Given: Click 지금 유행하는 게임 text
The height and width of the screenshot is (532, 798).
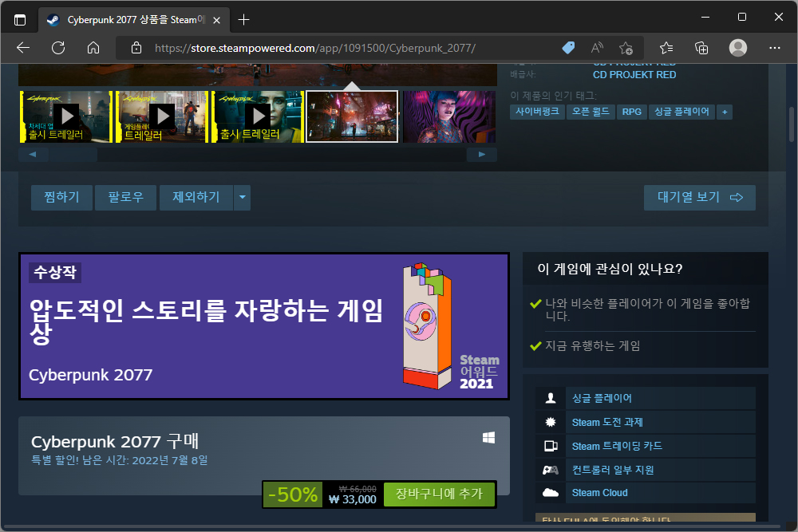Looking at the screenshot, I should 593,346.
